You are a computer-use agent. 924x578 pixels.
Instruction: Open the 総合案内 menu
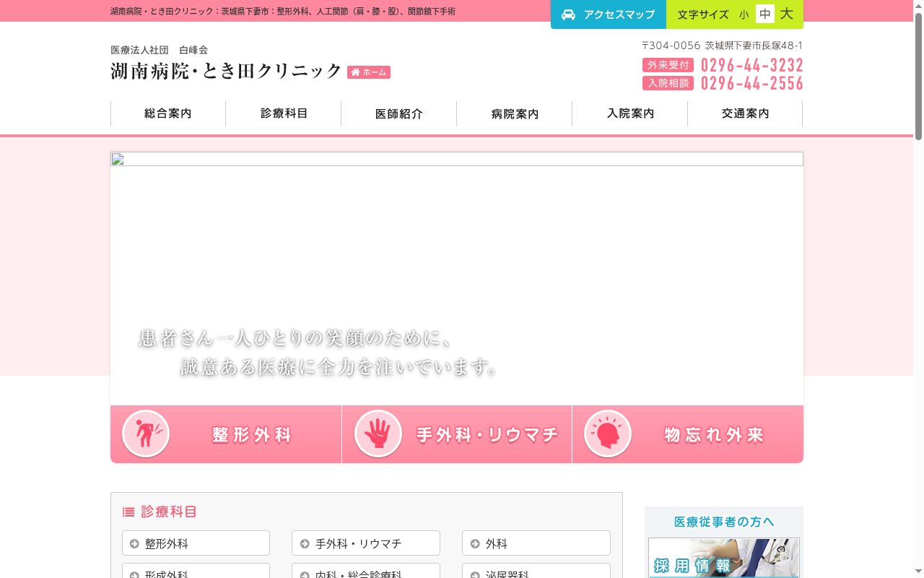(x=168, y=113)
